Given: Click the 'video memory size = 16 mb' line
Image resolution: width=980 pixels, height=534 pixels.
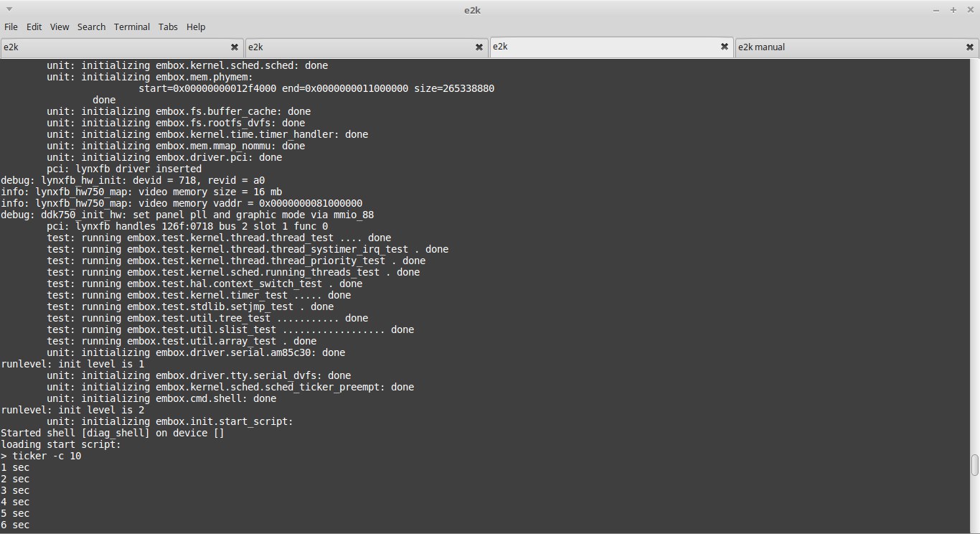Looking at the screenshot, I should tap(141, 192).
